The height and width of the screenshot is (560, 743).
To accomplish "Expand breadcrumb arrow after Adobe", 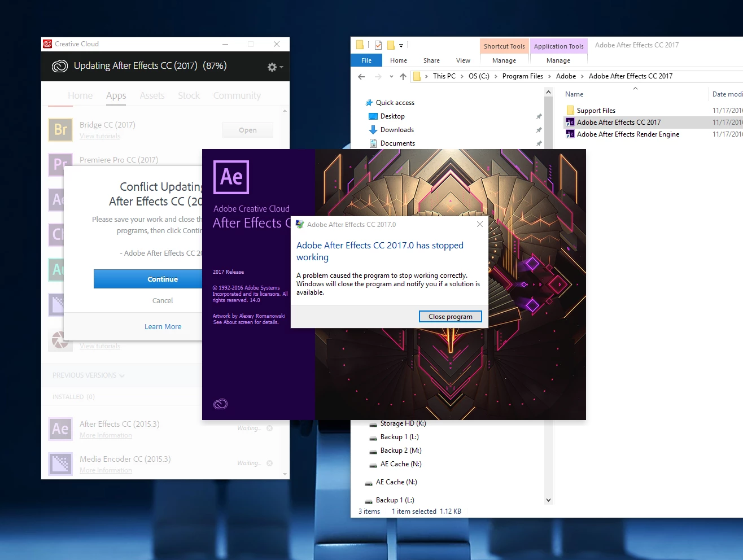I will 582,76.
